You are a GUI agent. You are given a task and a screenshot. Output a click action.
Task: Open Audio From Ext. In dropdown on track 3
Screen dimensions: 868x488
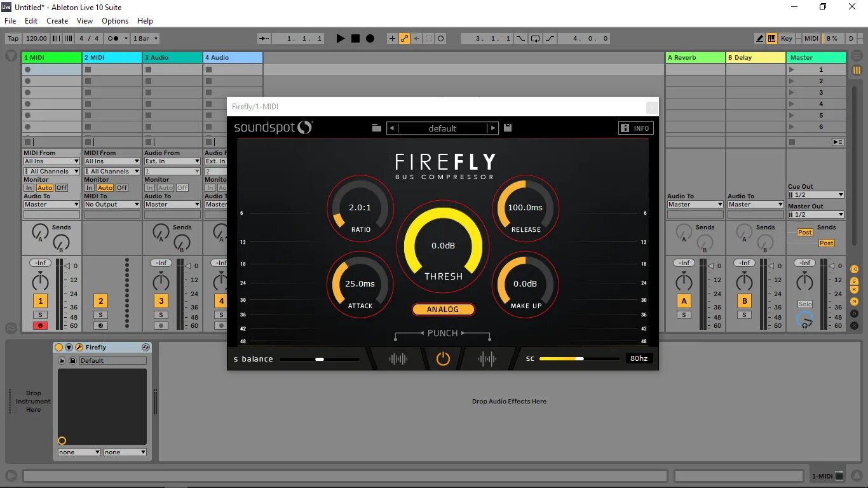[x=172, y=161]
